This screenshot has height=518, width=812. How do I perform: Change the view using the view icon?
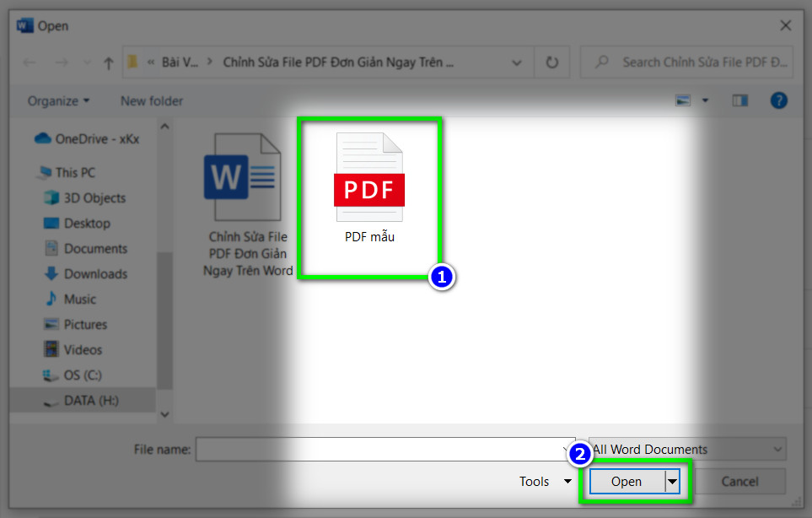coord(683,100)
